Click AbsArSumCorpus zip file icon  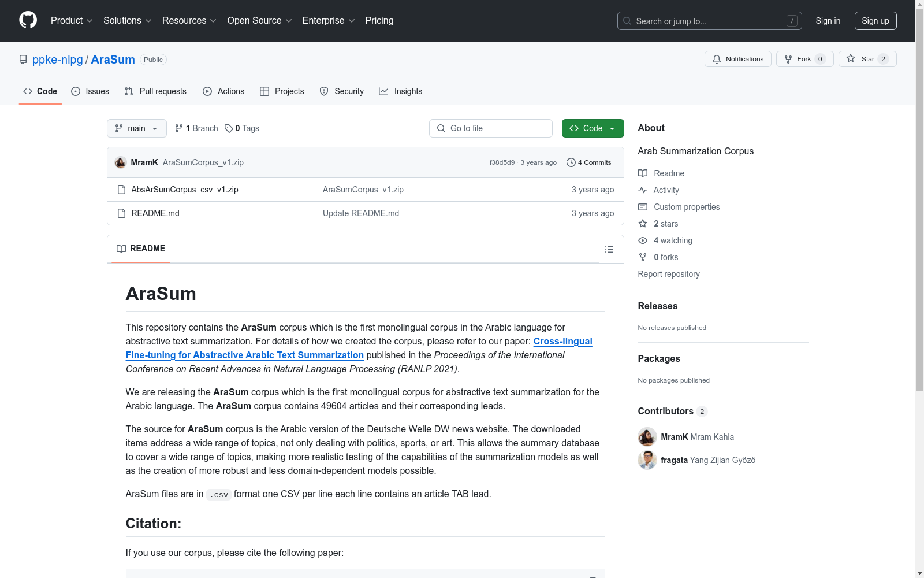[121, 190]
